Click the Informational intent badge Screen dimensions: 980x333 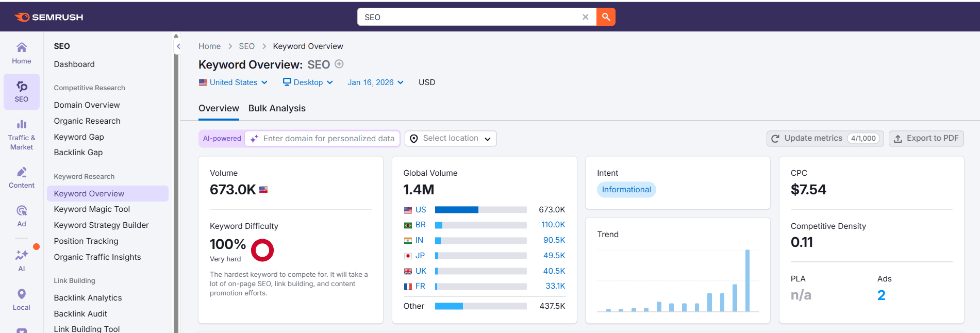[626, 190]
